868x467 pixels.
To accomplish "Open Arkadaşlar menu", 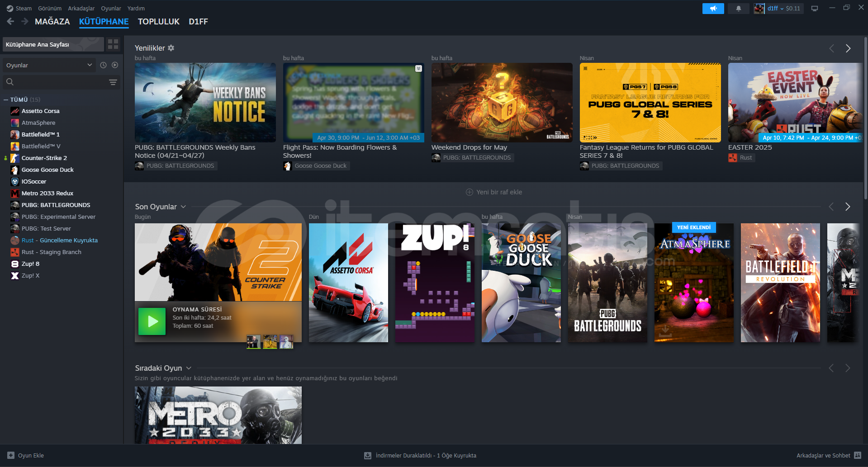I will pos(81,8).
